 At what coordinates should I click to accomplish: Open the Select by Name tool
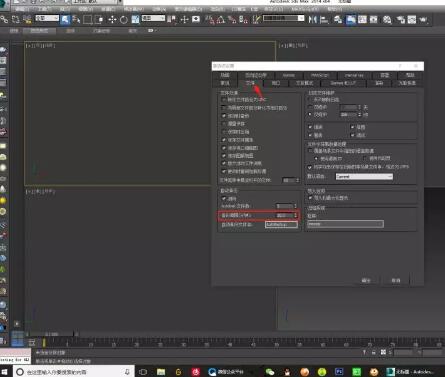(x=76, y=20)
